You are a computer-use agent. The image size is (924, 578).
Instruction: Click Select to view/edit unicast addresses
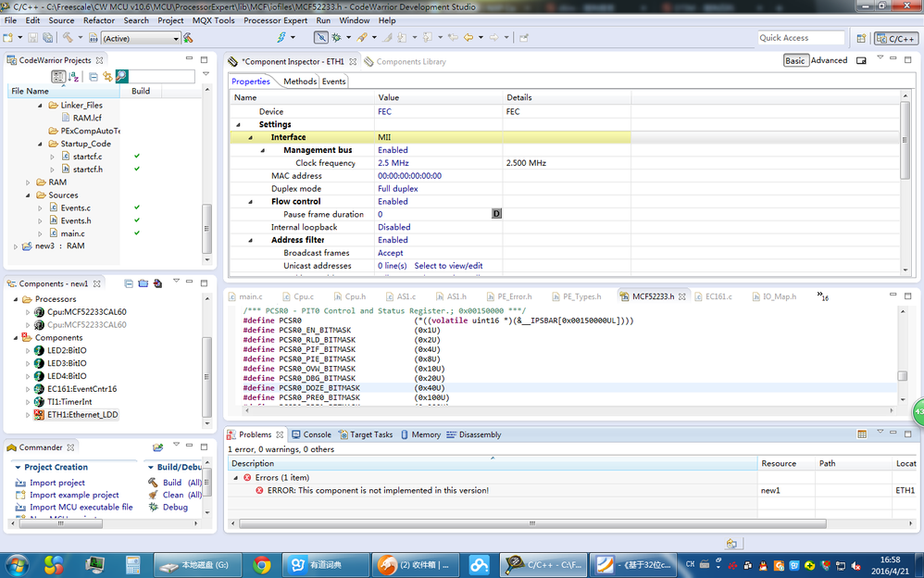448,266
